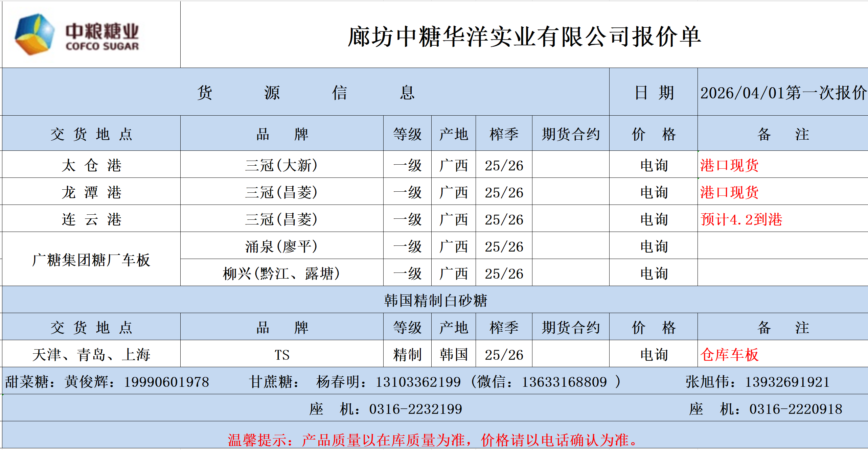This screenshot has height=450, width=868.
Task: Select 甜菜糖 contact 黄俊辉 19990601978
Action: click(x=107, y=382)
